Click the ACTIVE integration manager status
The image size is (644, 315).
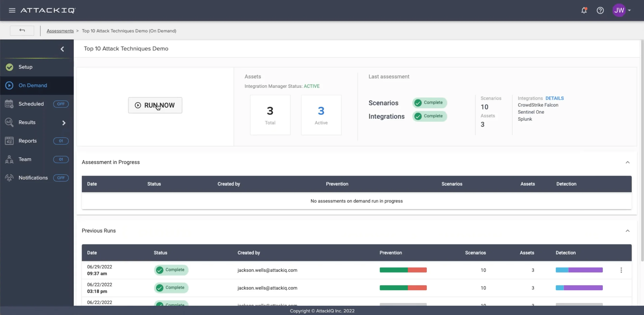point(312,86)
